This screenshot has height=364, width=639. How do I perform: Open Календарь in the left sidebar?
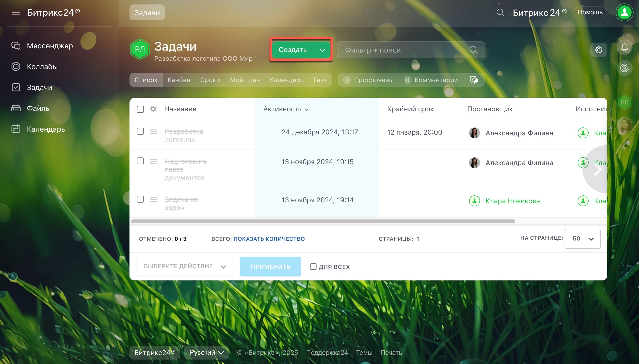(38, 129)
